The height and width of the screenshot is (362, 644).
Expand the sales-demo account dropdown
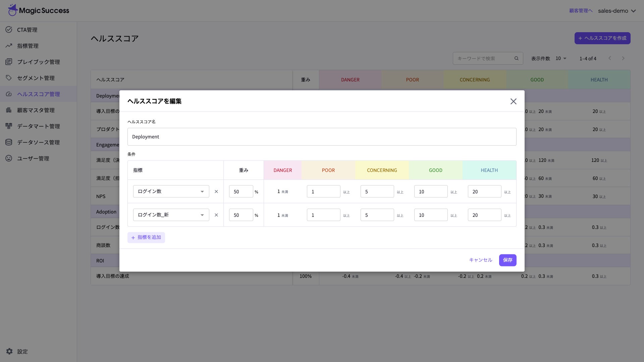pyautogui.click(x=617, y=11)
